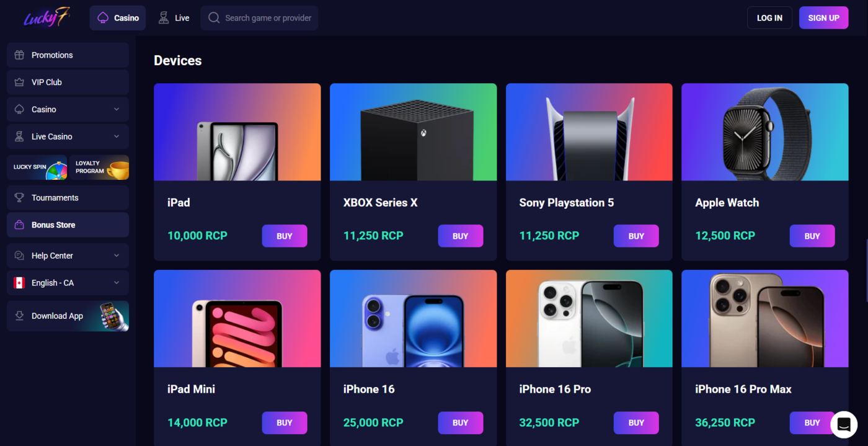Focus the search game or provider field
The image size is (868, 446).
click(259, 18)
